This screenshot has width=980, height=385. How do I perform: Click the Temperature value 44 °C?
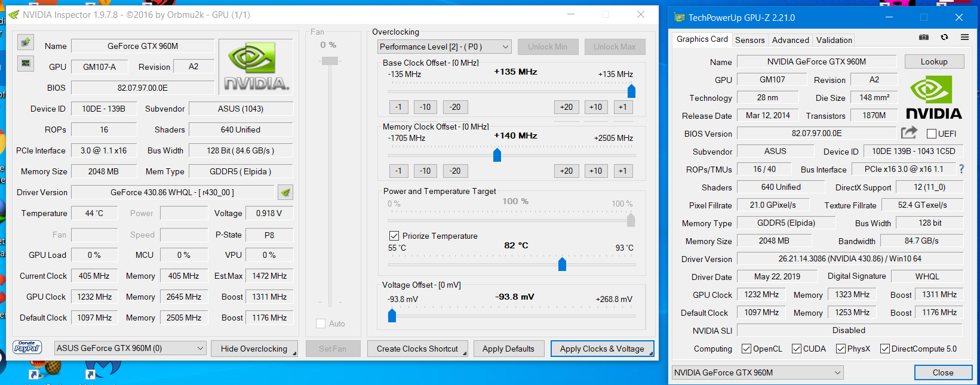pos(94,213)
